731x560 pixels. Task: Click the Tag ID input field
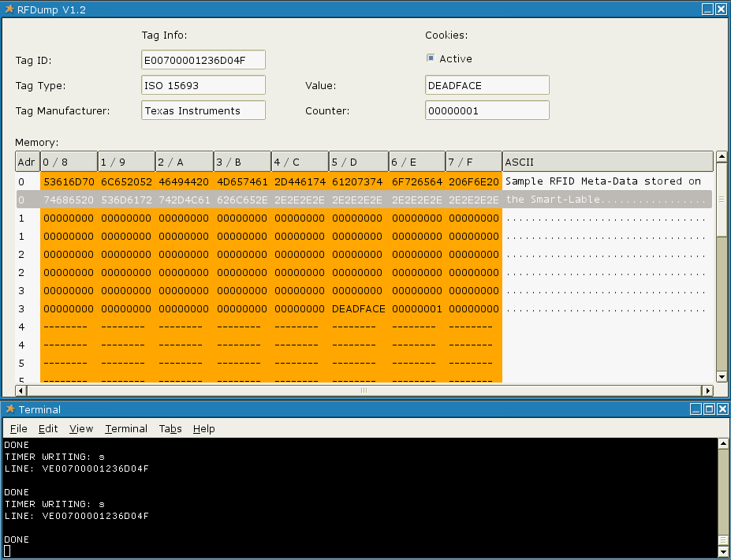(203, 60)
